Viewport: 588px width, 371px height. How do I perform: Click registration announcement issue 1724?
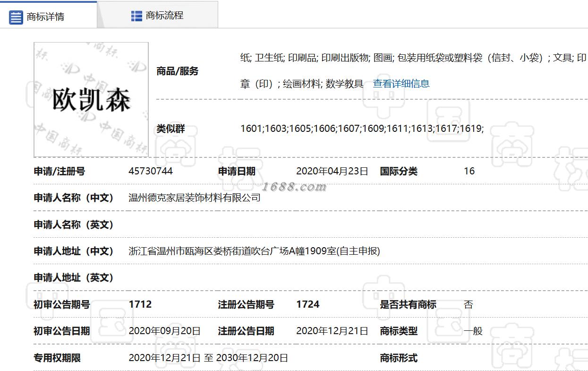(x=308, y=304)
